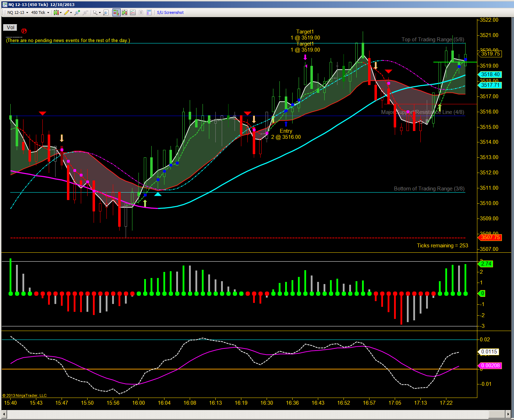Click the magnifier-over-page toolbar icon
This screenshot has width=514, height=420.
tap(106, 12)
